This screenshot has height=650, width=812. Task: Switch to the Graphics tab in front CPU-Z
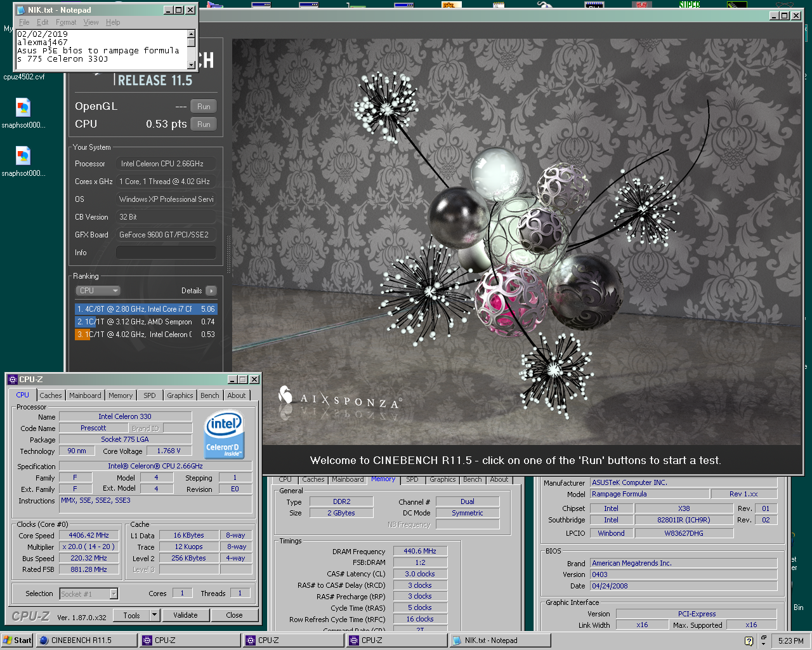[x=180, y=395]
